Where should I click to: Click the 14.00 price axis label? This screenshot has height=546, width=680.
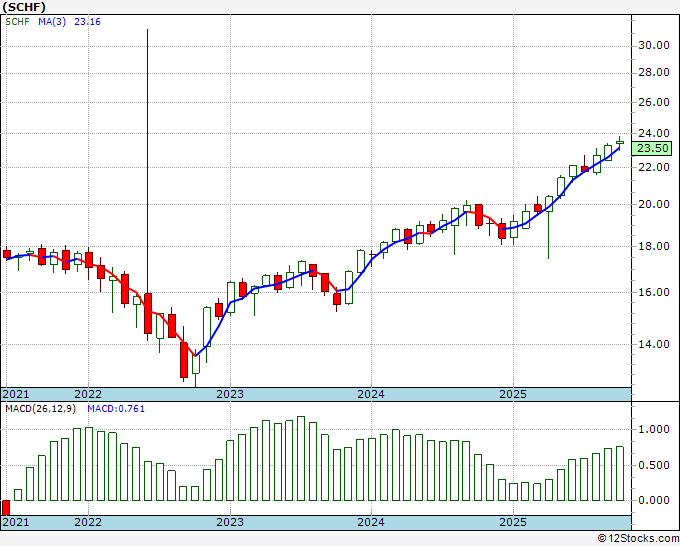click(x=654, y=344)
